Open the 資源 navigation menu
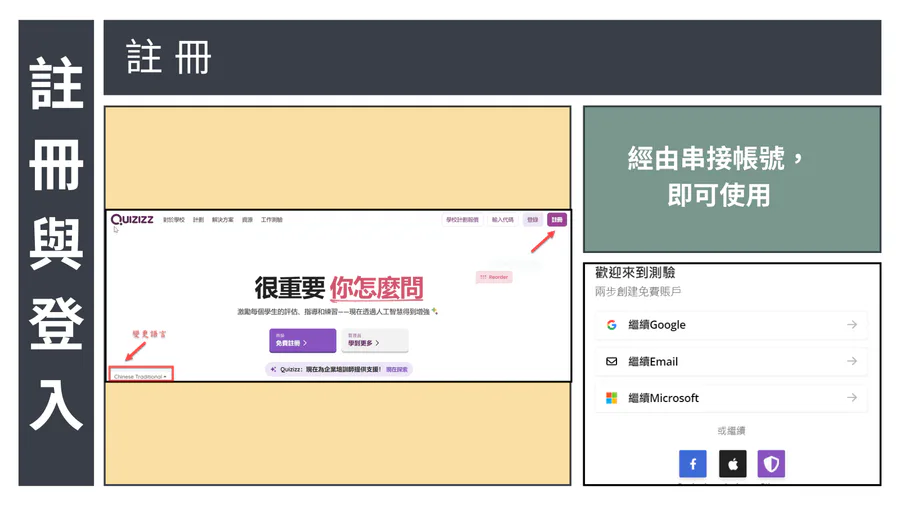Viewport: 900px width, 506px height. tap(247, 220)
